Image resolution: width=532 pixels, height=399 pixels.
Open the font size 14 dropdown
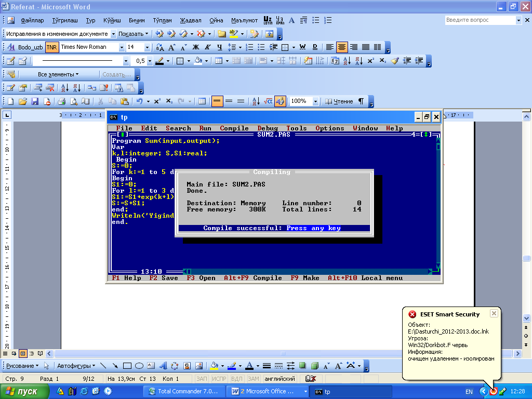click(147, 47)
